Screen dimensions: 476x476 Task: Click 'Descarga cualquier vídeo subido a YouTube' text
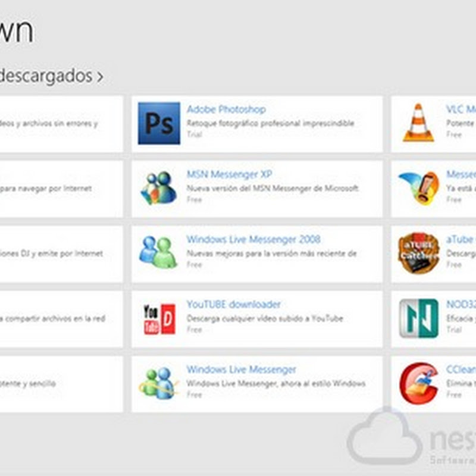click(265, 318)
